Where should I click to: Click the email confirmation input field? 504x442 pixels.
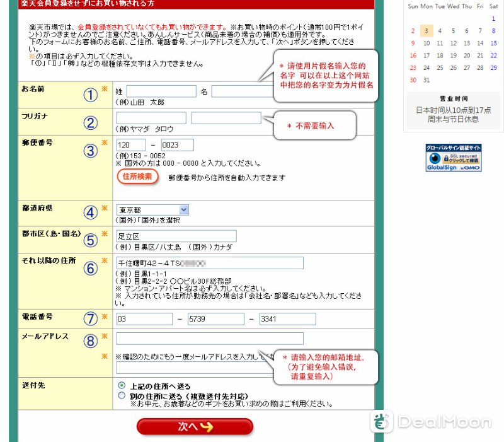coord(195,368)
